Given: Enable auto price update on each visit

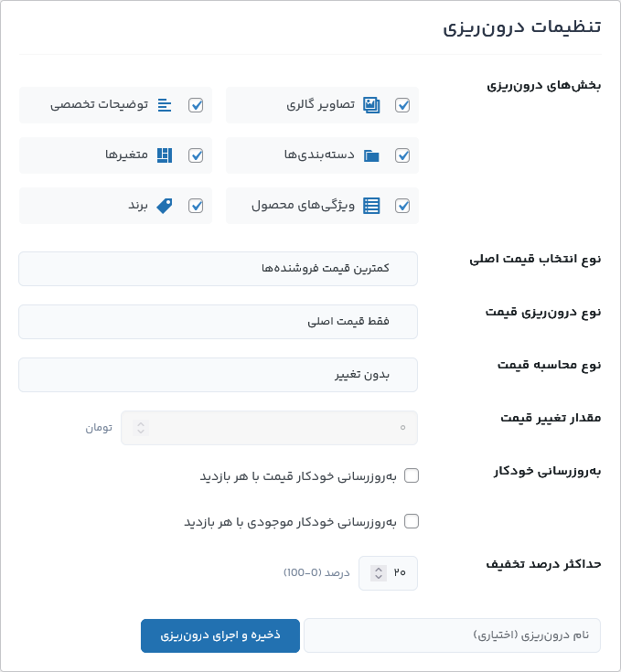Looking at the screenshot, I should (412, 475).
